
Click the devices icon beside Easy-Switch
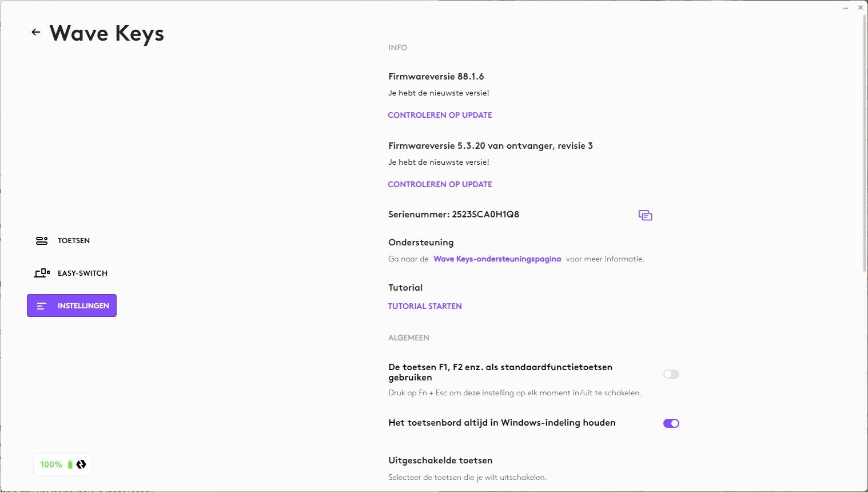tap(42, 273)
